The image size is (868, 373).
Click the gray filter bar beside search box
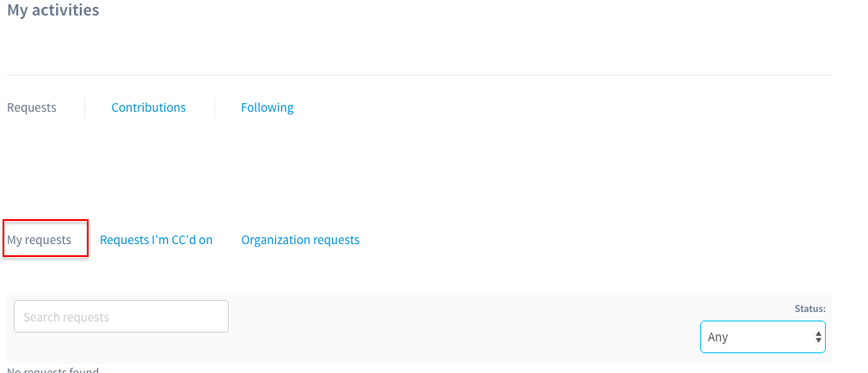tap(464, 328)
